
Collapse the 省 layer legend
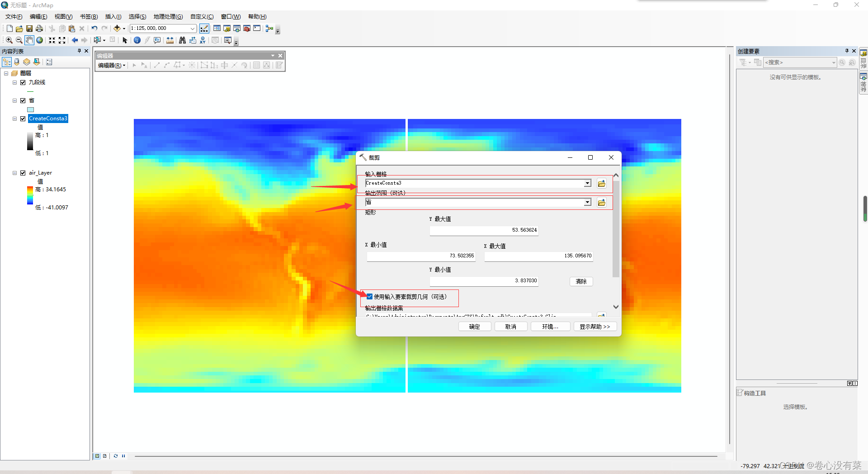[14, 100]
